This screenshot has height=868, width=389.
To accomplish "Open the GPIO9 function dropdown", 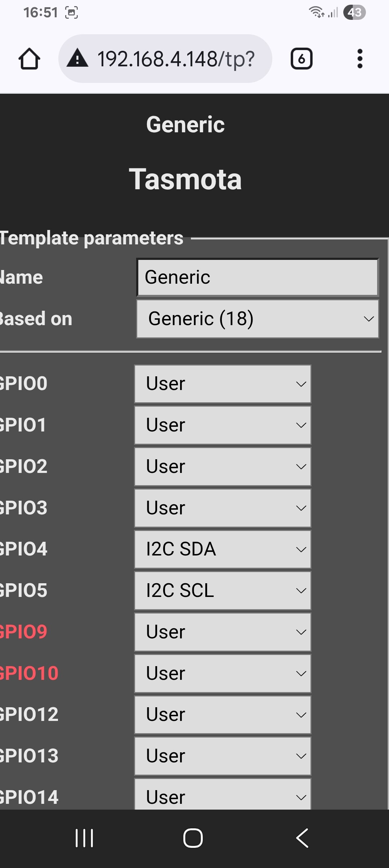I will 223,632.
